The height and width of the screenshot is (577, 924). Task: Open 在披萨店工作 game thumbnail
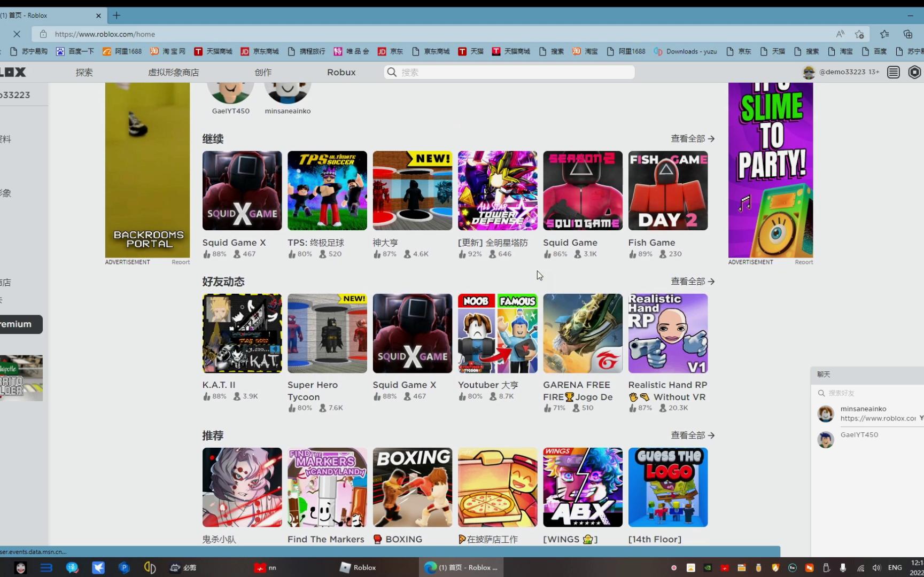(x=498, y=487)
